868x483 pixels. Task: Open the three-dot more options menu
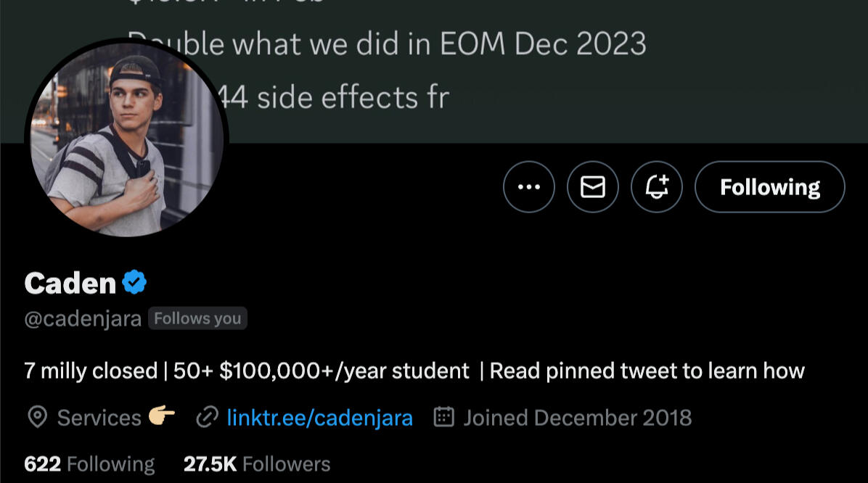click(528, 187)
